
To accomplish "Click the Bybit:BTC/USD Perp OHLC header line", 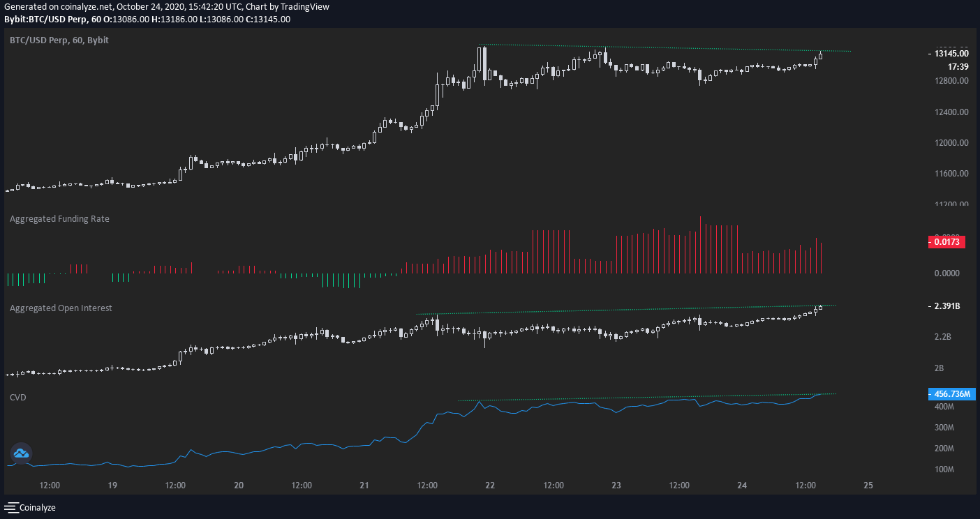I will tap(147, 19).
